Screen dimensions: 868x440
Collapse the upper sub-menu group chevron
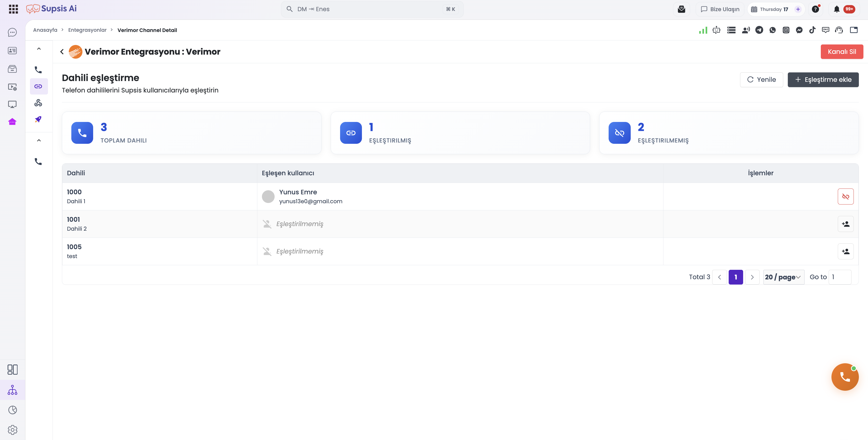click(39, 49)
